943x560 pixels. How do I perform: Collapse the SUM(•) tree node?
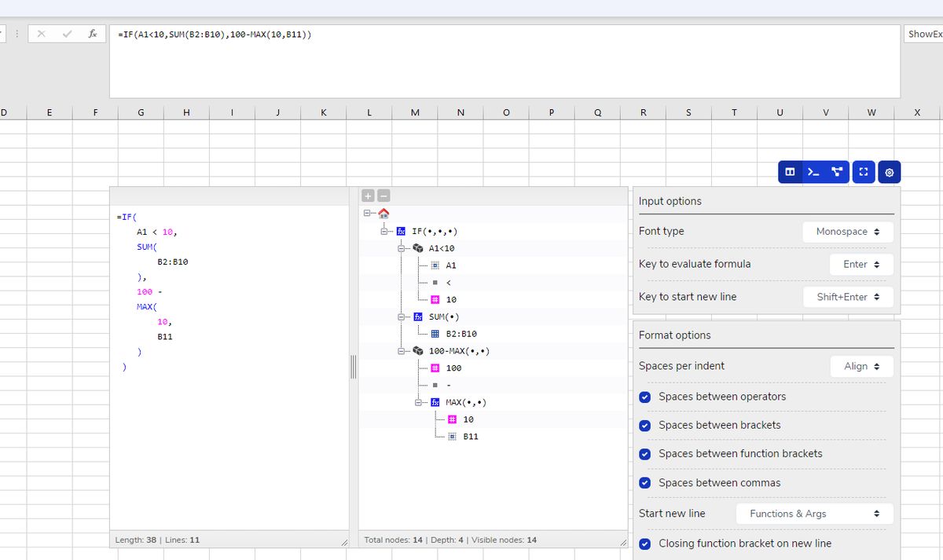click(402, 317)
